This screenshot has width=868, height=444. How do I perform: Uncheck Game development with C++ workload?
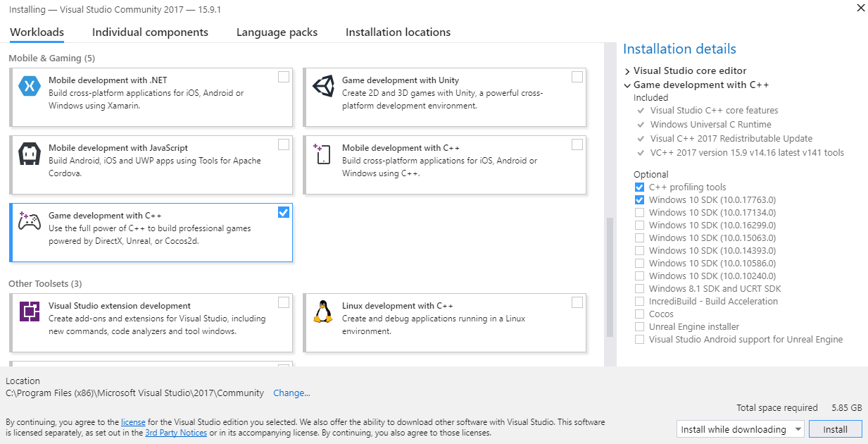(284, 212)
